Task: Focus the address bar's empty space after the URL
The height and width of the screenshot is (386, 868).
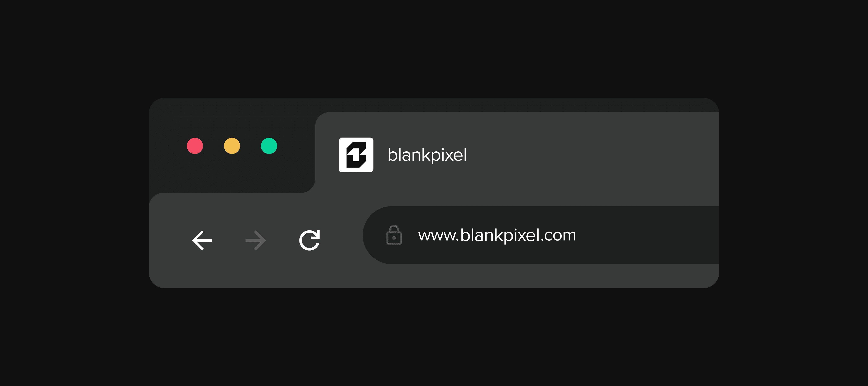Action: click(x=647, y=235)
